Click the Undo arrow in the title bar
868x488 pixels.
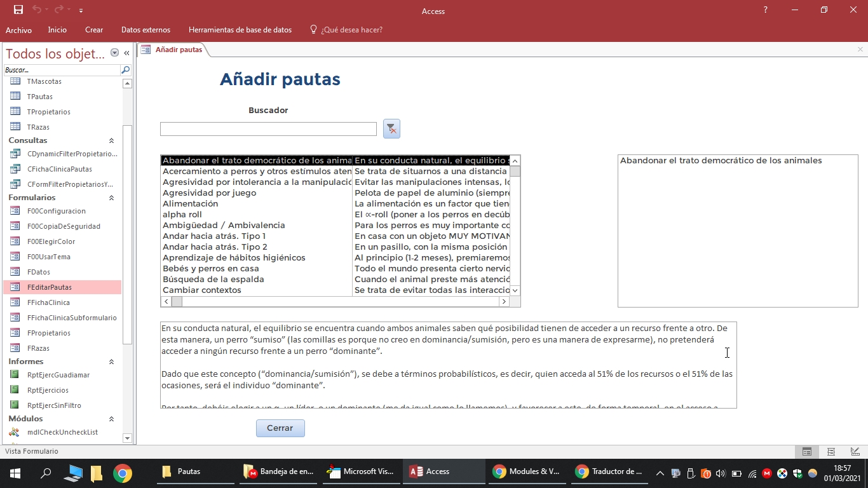(37, 10)
